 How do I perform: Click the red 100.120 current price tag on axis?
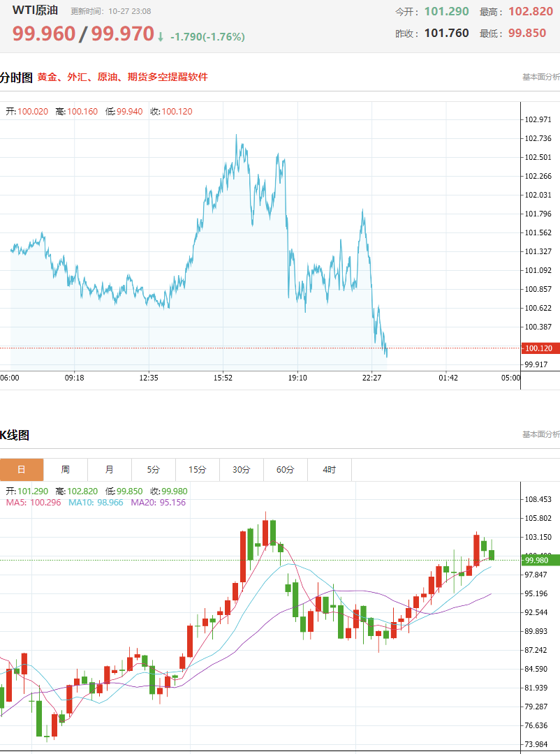[540, 348]
